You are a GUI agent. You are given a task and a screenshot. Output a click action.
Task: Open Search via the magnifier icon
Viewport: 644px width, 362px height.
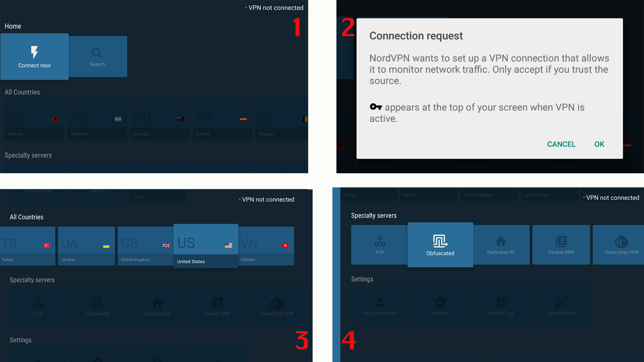pyautogui.click(x=97, y=53)
